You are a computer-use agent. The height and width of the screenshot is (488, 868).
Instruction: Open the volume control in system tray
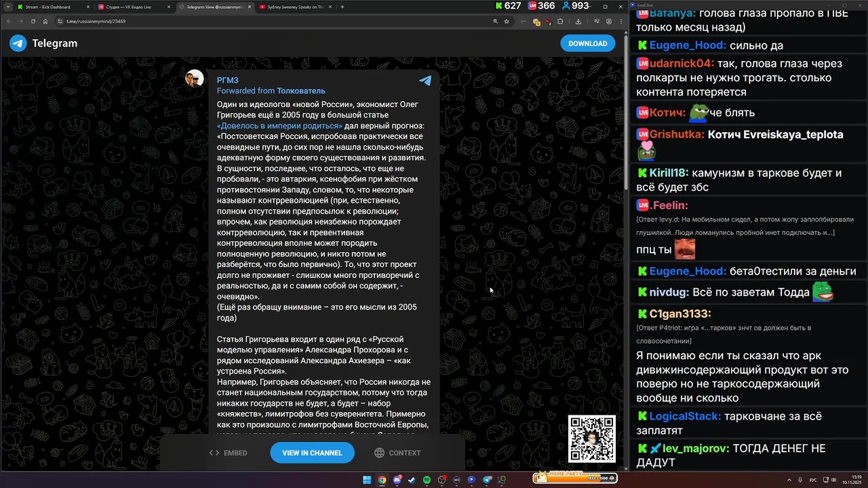coord(833,480)
